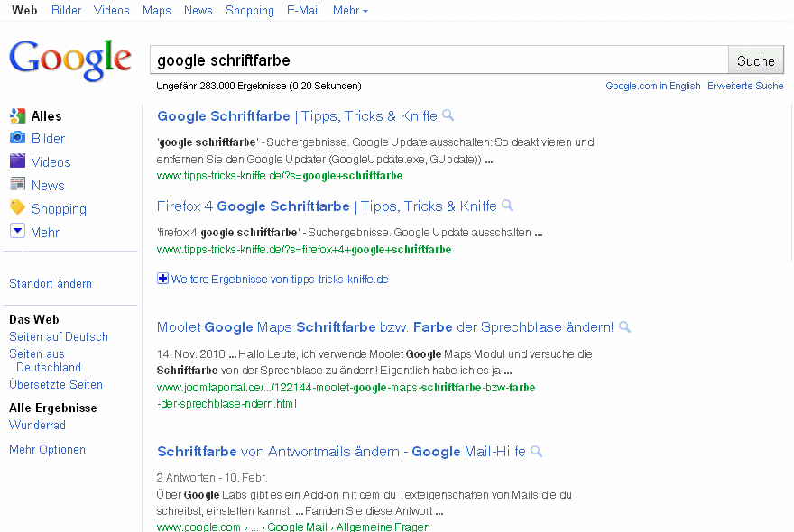
Task: Expand Mehr Optionen in sidebar
Action: pyautogui.click(x=47, y=449)
